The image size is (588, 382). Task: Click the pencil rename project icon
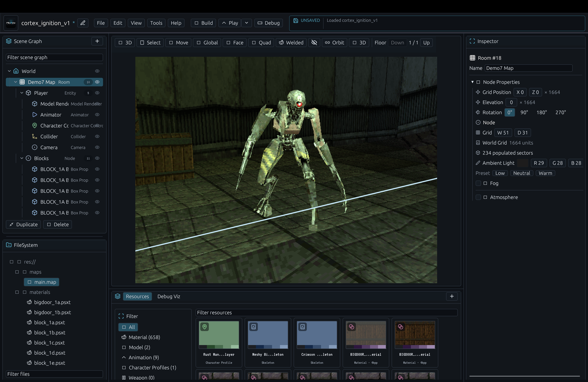(x=83, y=23)
